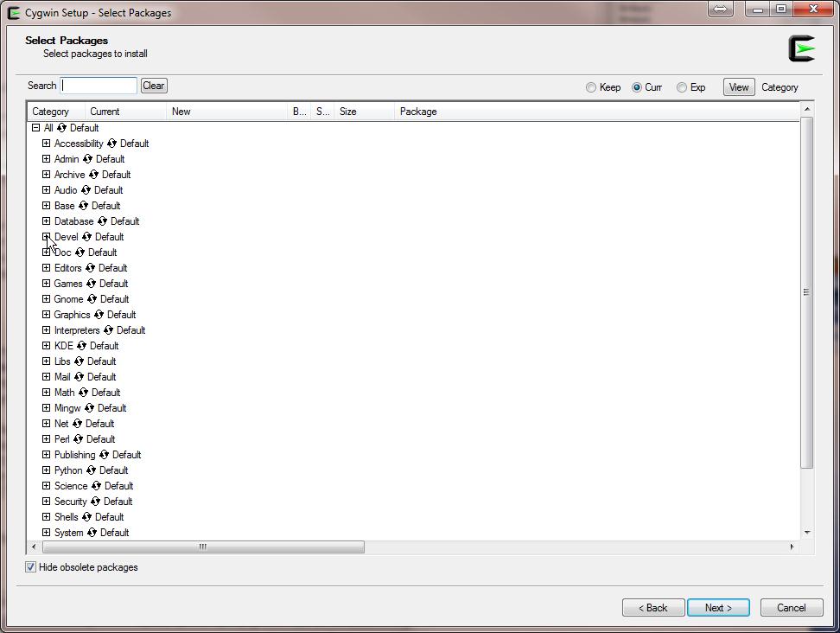This screenshot has height=633, width=840.
Task: Expand the Security category
Action: click(46, 502)
